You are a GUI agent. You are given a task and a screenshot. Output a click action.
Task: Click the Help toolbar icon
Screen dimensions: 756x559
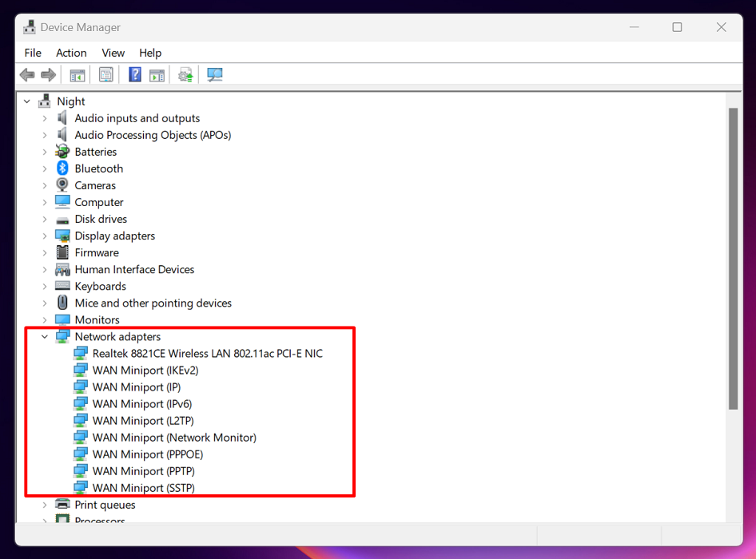135,74
